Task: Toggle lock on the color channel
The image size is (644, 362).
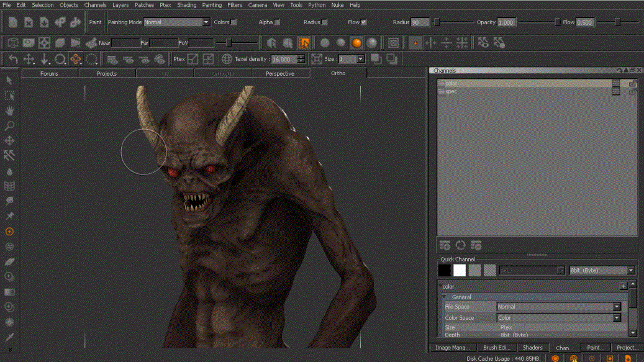Action: tap(632, 83)
